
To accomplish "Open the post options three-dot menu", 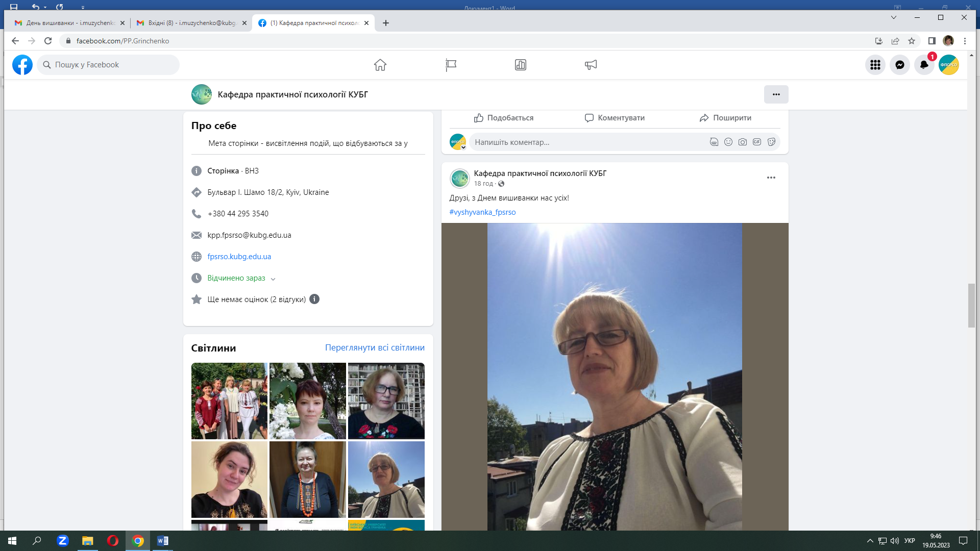I will 771,178.
